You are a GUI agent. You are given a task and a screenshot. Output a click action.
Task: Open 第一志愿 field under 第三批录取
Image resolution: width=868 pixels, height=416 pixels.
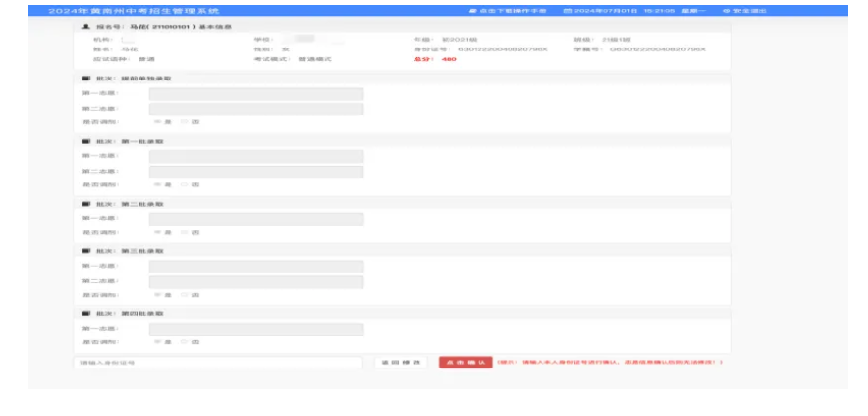[256, 267]
